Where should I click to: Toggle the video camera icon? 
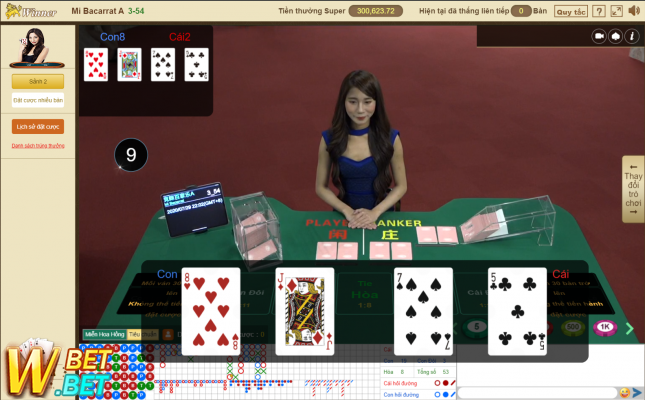[599, 36]
